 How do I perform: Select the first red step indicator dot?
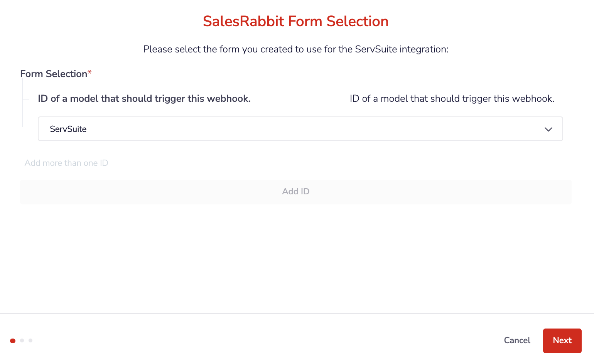(x=13, y=340)
